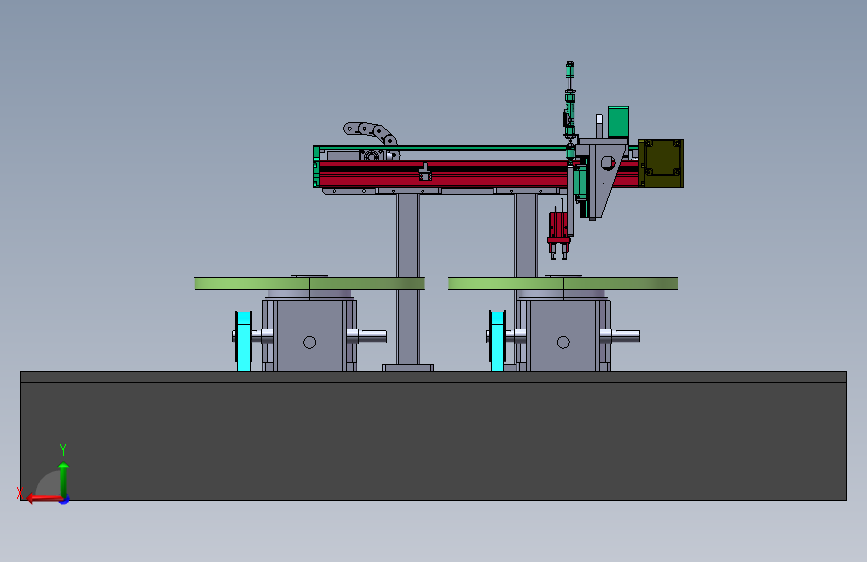Select the right vertical support column

(525, 235)
